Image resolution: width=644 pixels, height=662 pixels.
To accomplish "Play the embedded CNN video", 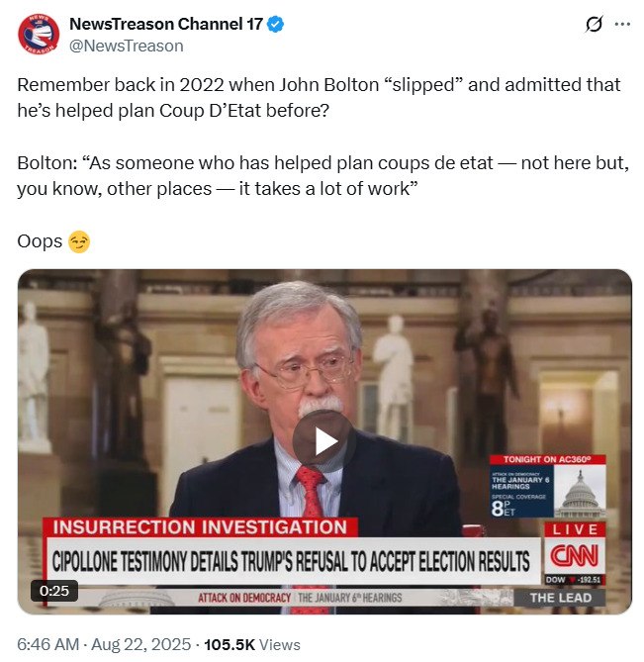I will click(x=323, y=441).
